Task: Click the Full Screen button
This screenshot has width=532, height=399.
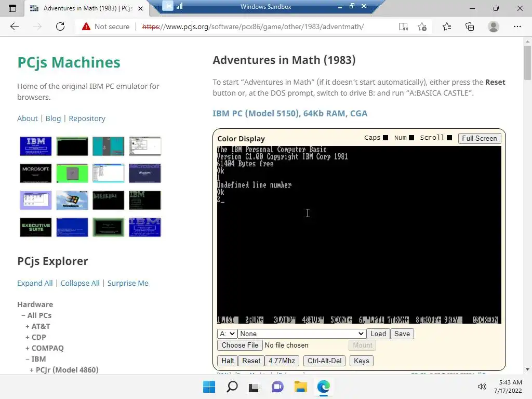Action: 480,138
